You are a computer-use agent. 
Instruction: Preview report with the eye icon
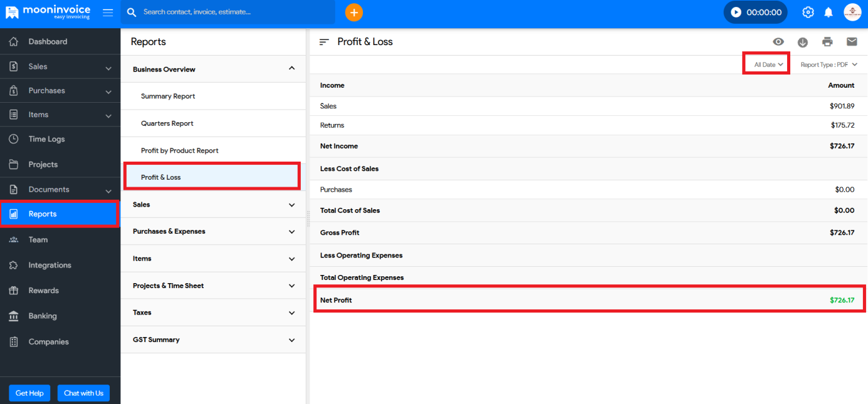pyautogui.click(x=778, y=42)
